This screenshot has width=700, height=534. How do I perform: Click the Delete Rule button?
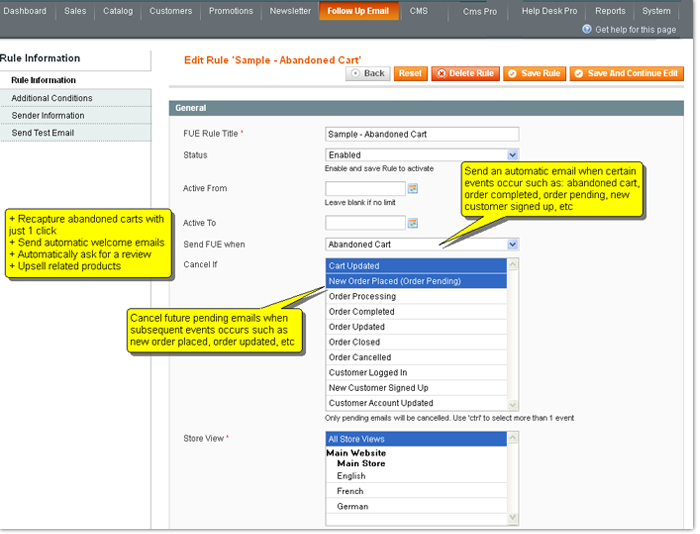click(x=465, y=73)
